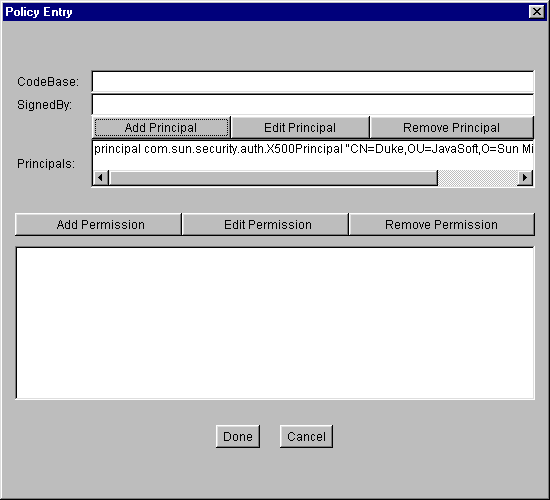Click inside the empty permissions list box
This screenshot has height=500, width=550.
coord(275,323)
